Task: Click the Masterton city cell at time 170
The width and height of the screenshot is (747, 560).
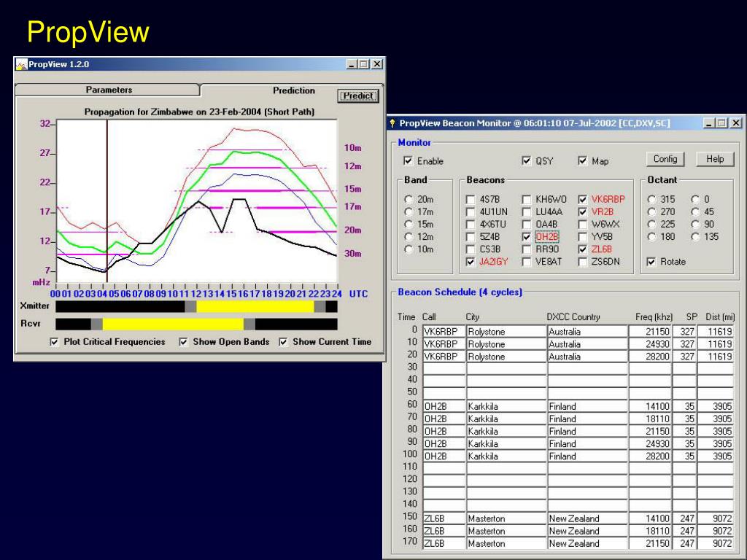Action: [506, 543]
